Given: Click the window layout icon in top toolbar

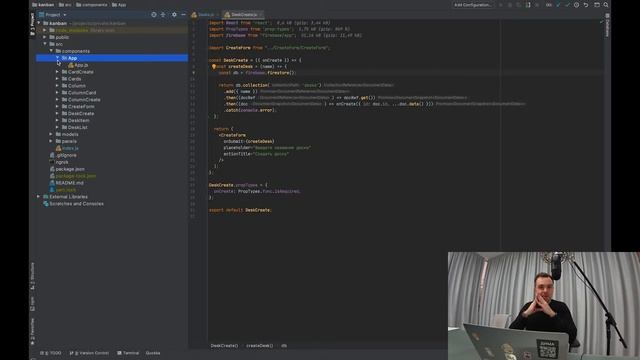Looking at the screenshot, I should click(x=597, y=5).
